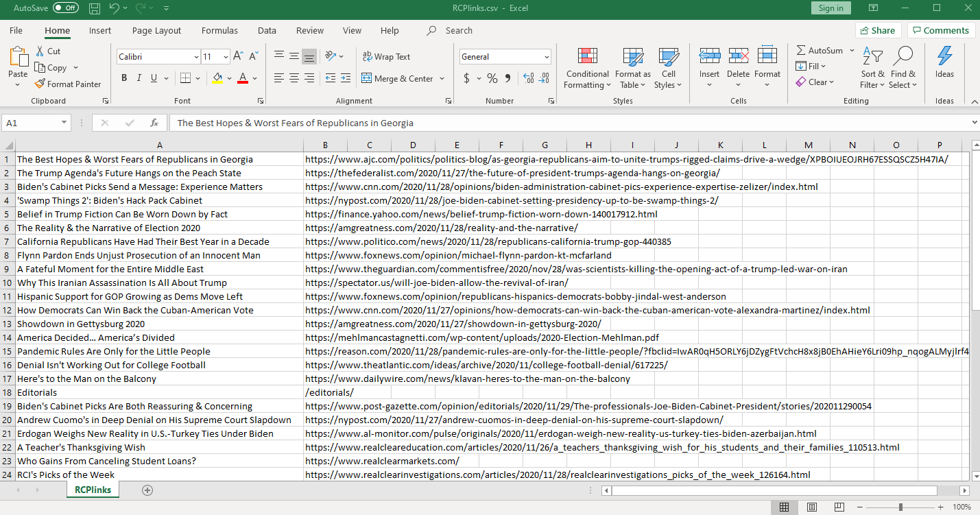The height and width of the screenshot is (515, 980).
Task: Click the Top Align icon
Action: click(279, 57)
